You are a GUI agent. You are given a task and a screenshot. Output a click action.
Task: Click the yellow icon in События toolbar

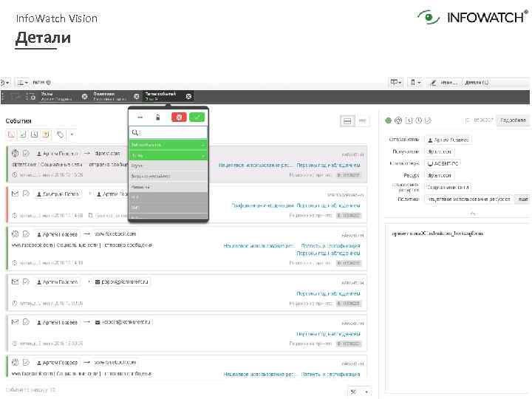point(46,134)
